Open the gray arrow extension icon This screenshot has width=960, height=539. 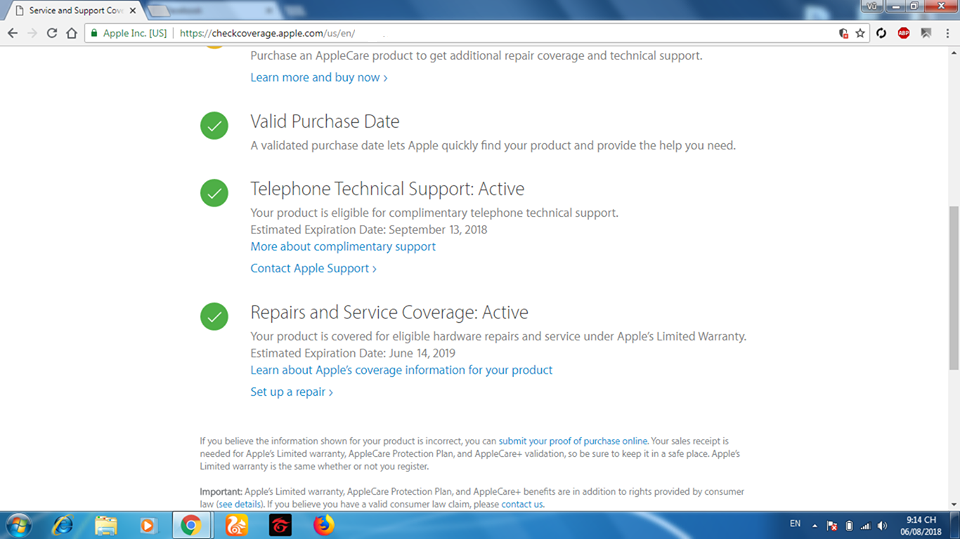point(926,33)
